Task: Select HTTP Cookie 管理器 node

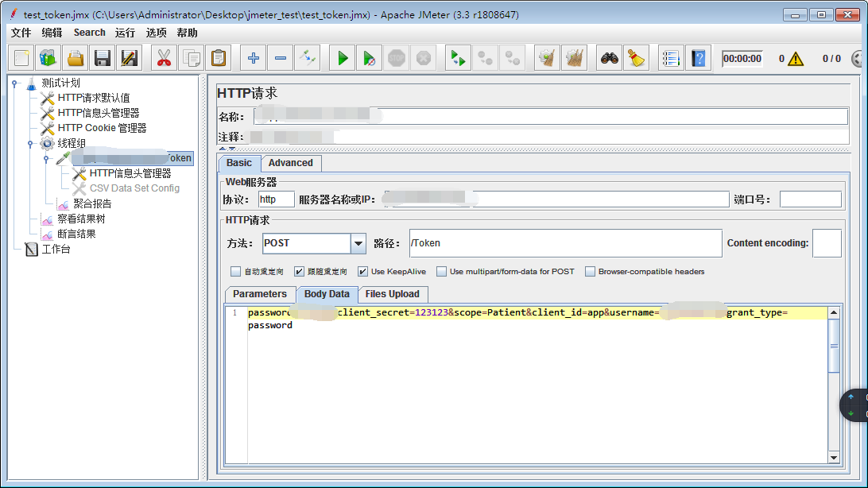Action: click(102, 128)
